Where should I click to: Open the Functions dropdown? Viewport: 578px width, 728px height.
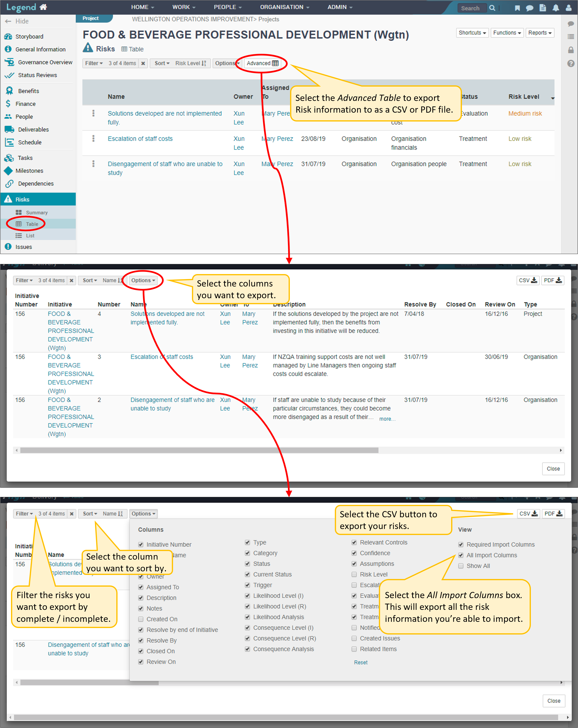click(x=507, y=33)
